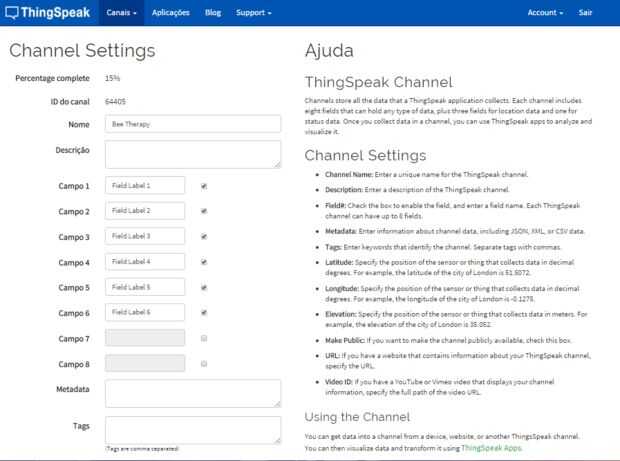Click the ThingSpeak logo icon
The image size is (620, 461).
[x=11, y=12]
